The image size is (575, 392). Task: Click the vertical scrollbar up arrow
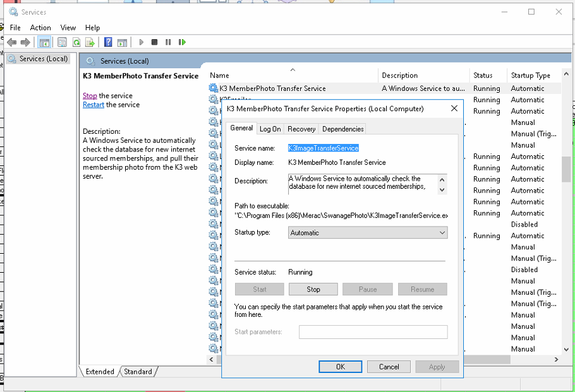tap(566, 74)
